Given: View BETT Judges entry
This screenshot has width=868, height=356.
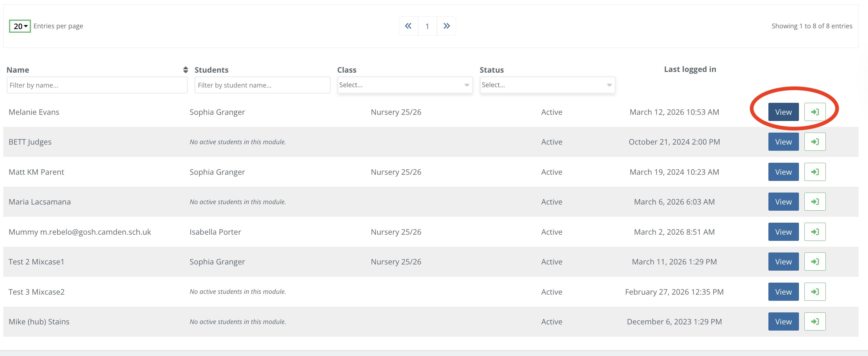Looking at the screenshot, I should [x=783, y=142].
